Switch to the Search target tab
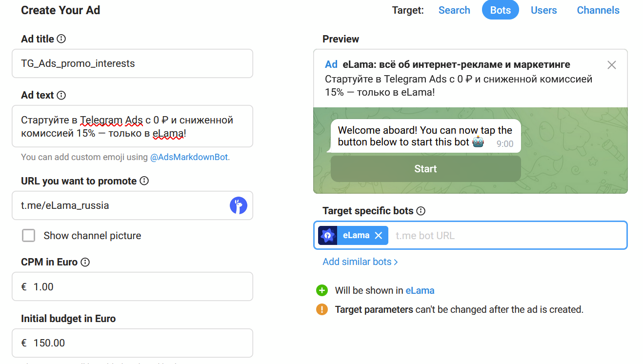The image size is (643, 364). (x=454, y=10)
